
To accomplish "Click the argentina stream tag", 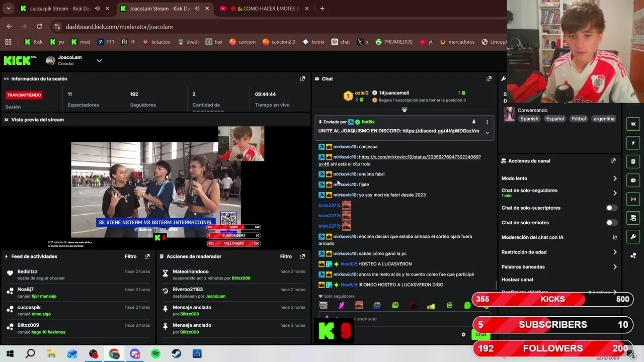I will click(604, 119).
